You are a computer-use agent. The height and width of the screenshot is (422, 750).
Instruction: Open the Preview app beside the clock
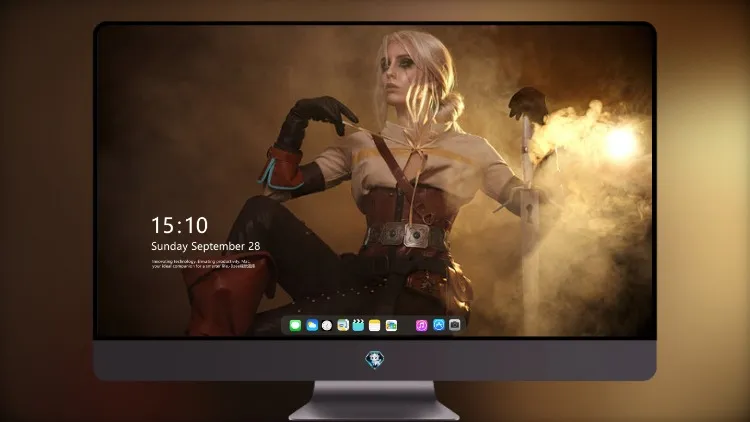pyautogui.click(x=343, y=325)
